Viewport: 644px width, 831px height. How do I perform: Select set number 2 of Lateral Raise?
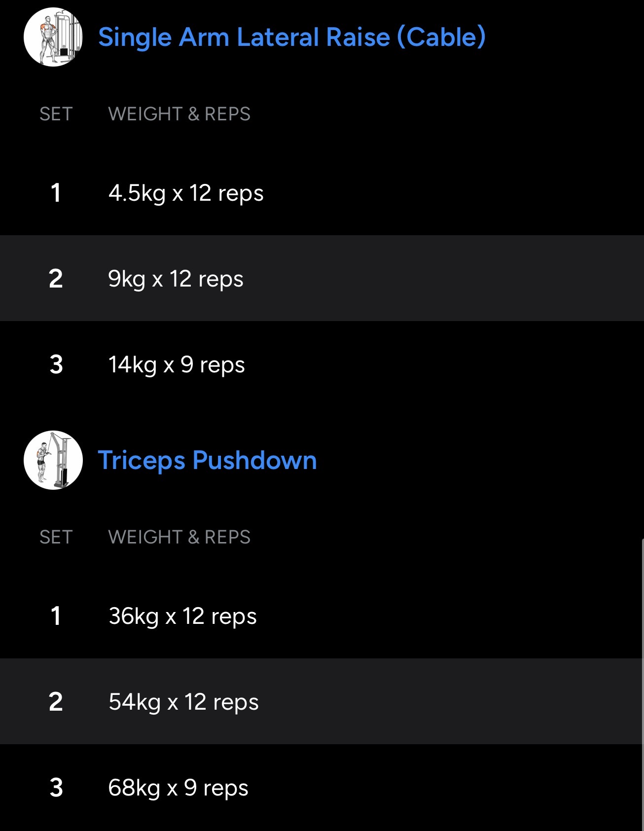click(x=56, y=279)
